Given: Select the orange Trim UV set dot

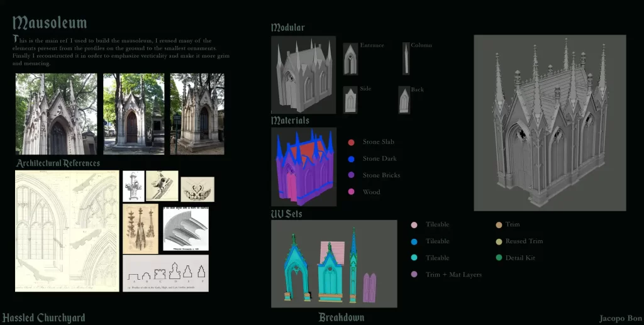Looking at the screenshot, I should pyautogui.click(x=498, y=224).
